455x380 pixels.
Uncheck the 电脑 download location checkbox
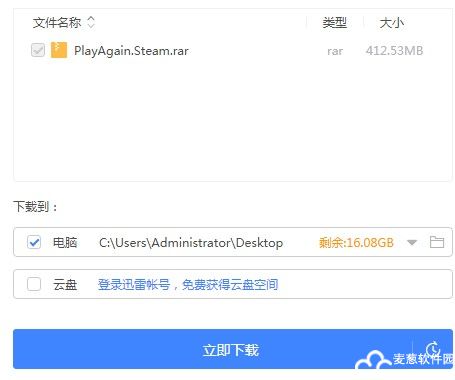(34, 242)
